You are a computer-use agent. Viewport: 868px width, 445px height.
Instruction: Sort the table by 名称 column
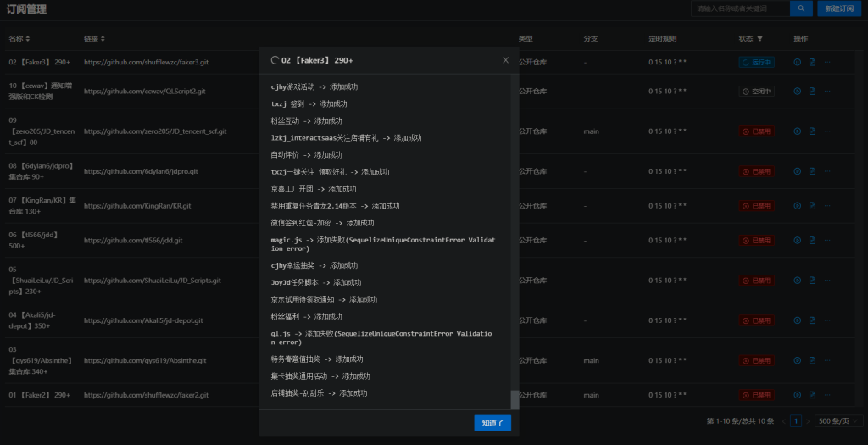click(28, 39)
